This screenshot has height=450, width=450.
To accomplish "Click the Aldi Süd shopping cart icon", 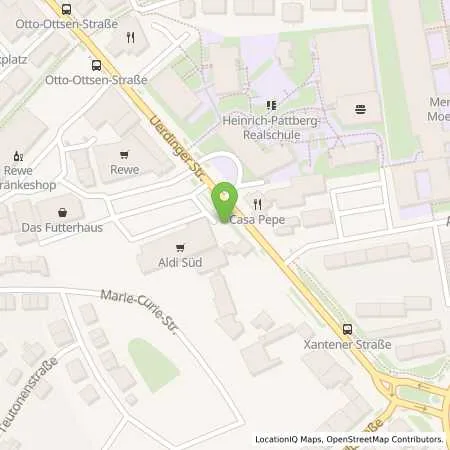I will (180, 248).
